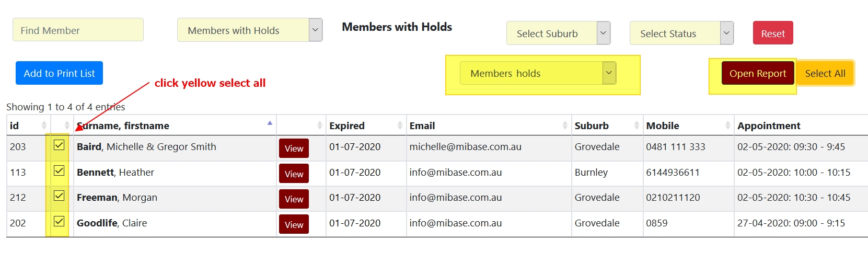Sort by Mobile column arrows

tap(727, 125)
